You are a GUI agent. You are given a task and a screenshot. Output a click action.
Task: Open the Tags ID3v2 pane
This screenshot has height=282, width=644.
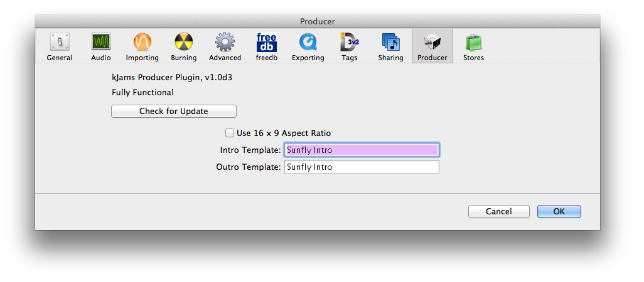[x=349, y=47]
